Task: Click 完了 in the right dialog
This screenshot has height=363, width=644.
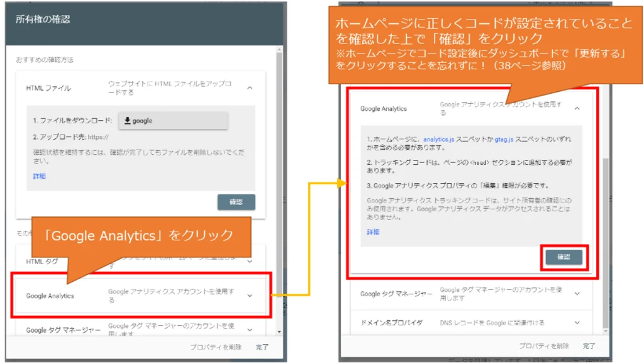Action: point(589,346)
